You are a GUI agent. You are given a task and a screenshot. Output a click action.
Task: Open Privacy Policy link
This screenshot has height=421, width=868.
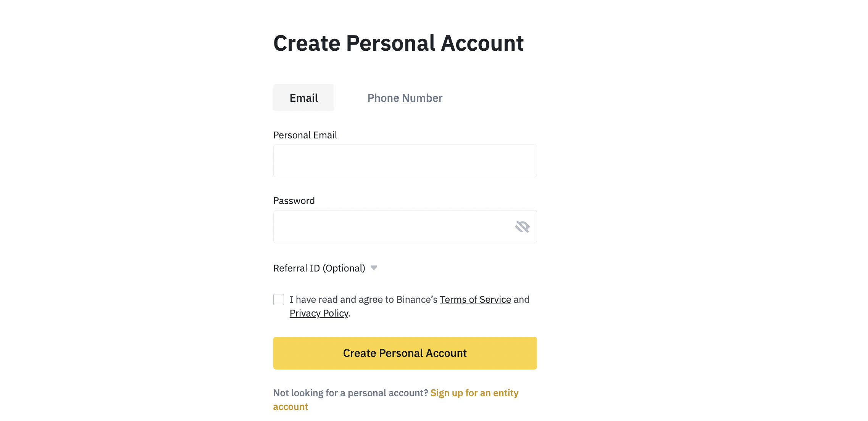(318, 313)
